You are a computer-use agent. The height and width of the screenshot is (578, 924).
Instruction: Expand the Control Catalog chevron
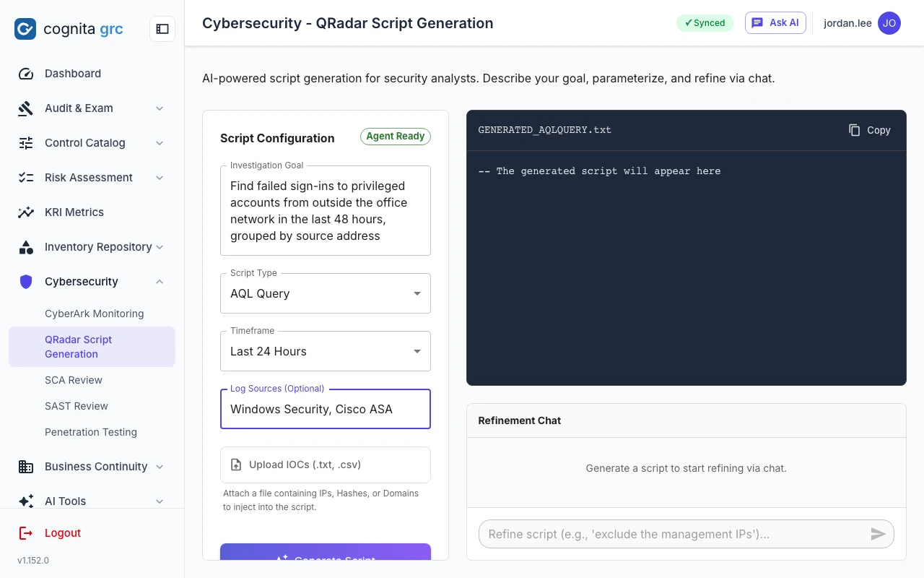point(160,143)
